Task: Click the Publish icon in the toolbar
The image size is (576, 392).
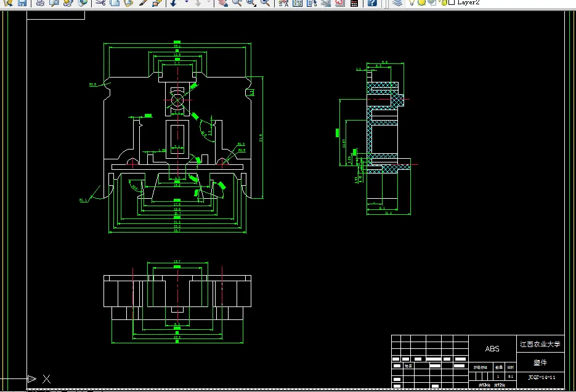Action: (x=68, y=2)
